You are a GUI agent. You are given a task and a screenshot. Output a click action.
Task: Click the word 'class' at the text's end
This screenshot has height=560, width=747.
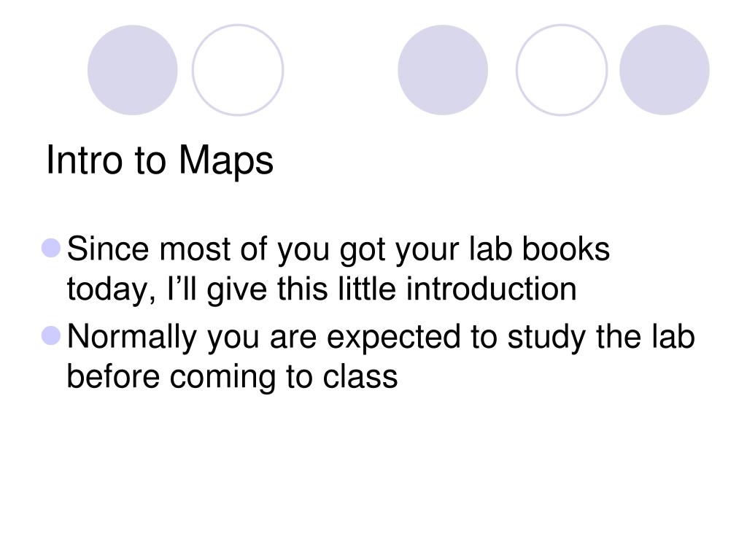click(360, 376)
